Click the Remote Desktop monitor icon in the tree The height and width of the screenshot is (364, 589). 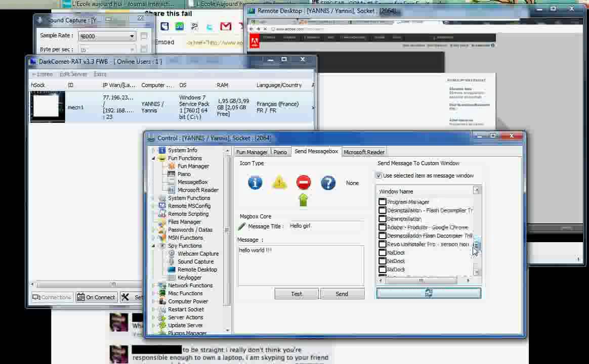pos(172,269)
